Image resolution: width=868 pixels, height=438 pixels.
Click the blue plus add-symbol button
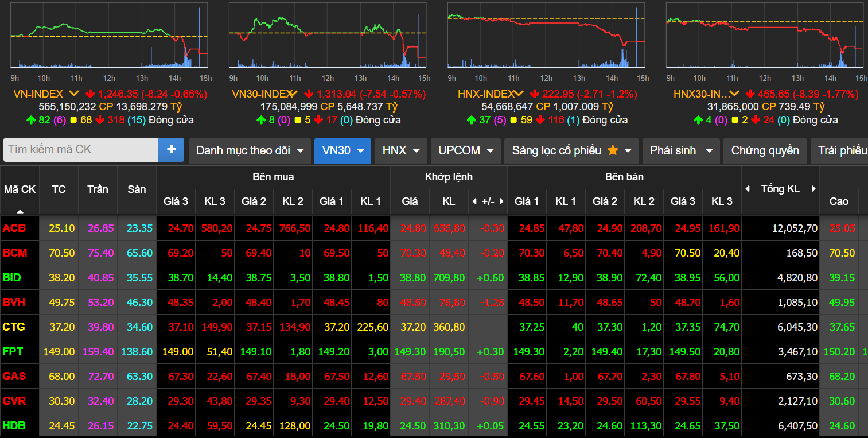pos(171,150)
